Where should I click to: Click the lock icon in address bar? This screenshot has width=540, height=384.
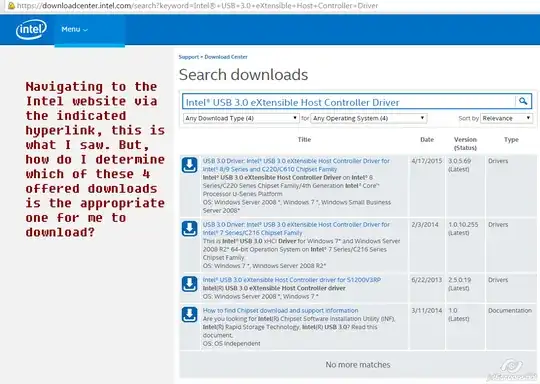(11, 6)
